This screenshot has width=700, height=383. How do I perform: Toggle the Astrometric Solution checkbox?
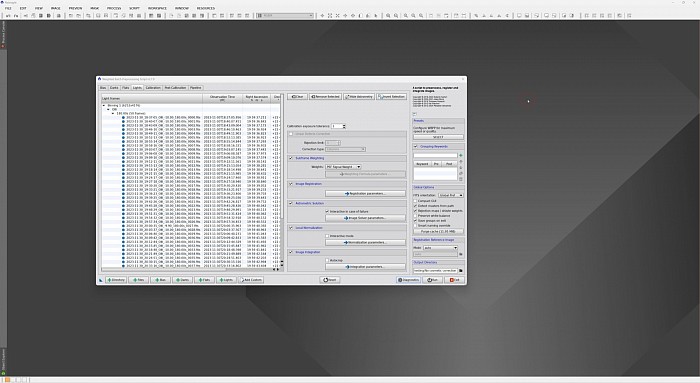pyautogui.click(x=291, y=203)
